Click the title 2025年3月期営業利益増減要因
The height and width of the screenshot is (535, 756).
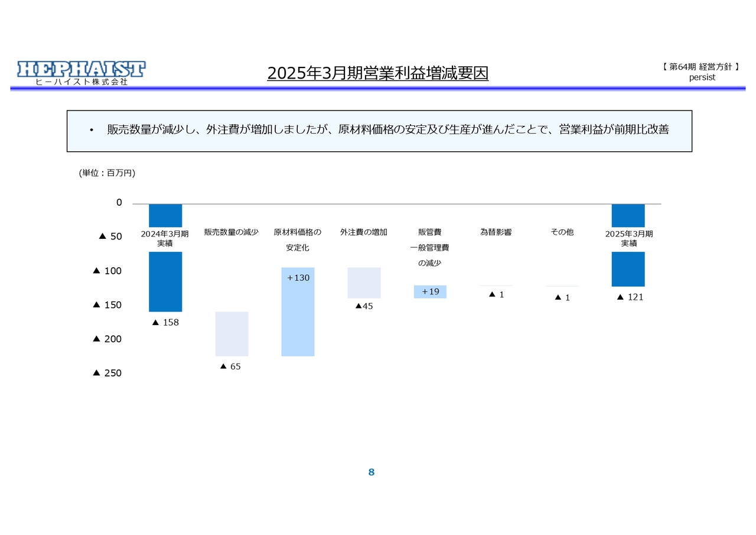(x=378, y=73)
